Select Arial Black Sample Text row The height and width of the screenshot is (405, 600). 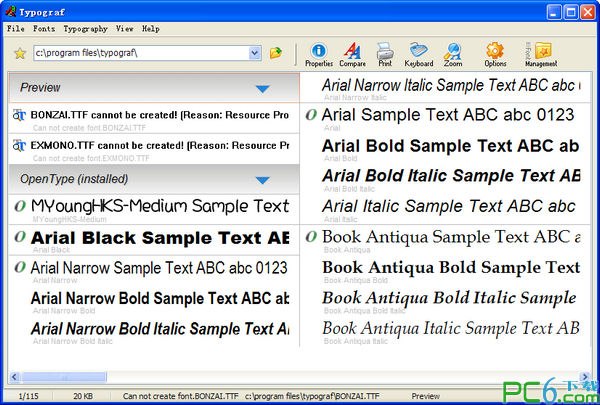tap(154, 240)
